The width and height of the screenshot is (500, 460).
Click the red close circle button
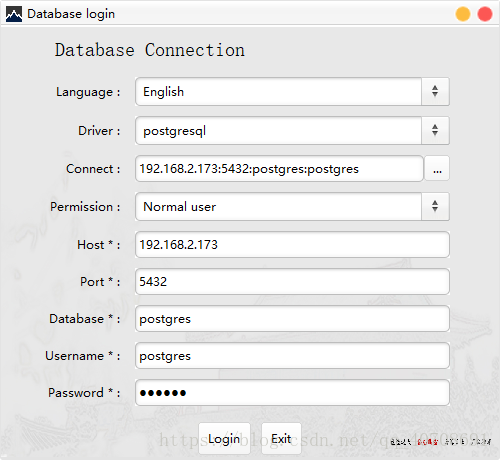coord(485,14)
